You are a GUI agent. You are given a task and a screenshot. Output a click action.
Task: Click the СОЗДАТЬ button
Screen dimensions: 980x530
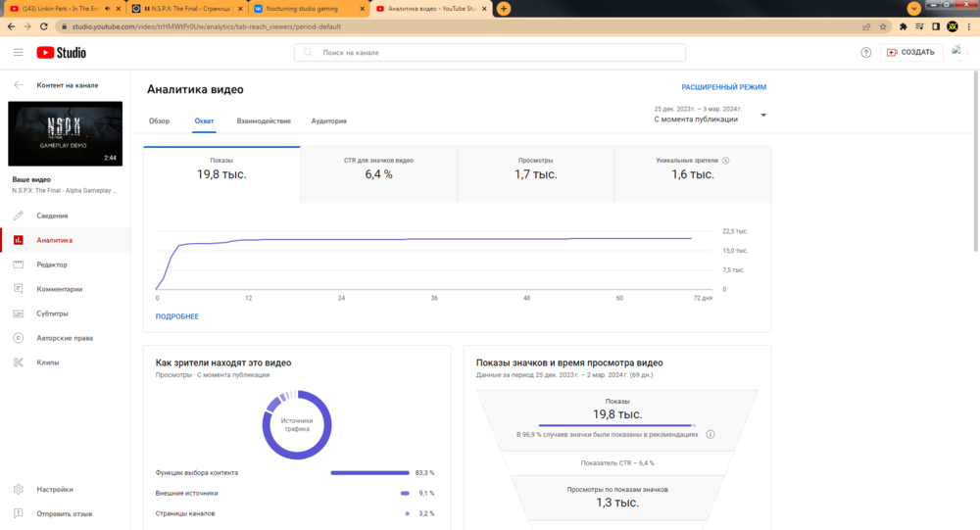[910, 52]
